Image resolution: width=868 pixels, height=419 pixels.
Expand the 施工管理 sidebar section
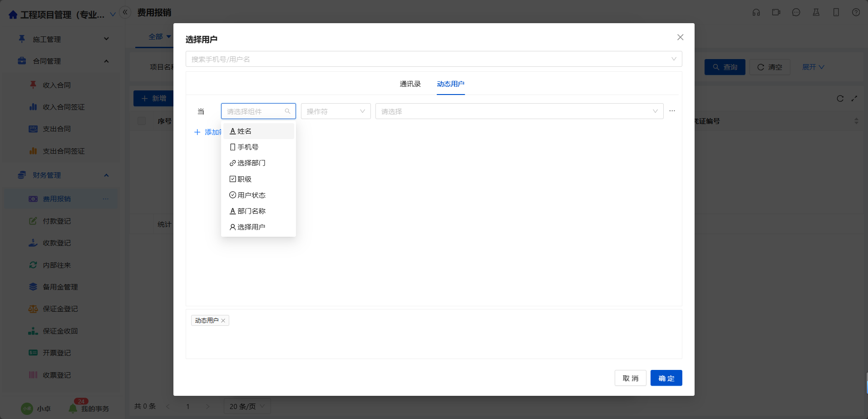click(106, 39)
